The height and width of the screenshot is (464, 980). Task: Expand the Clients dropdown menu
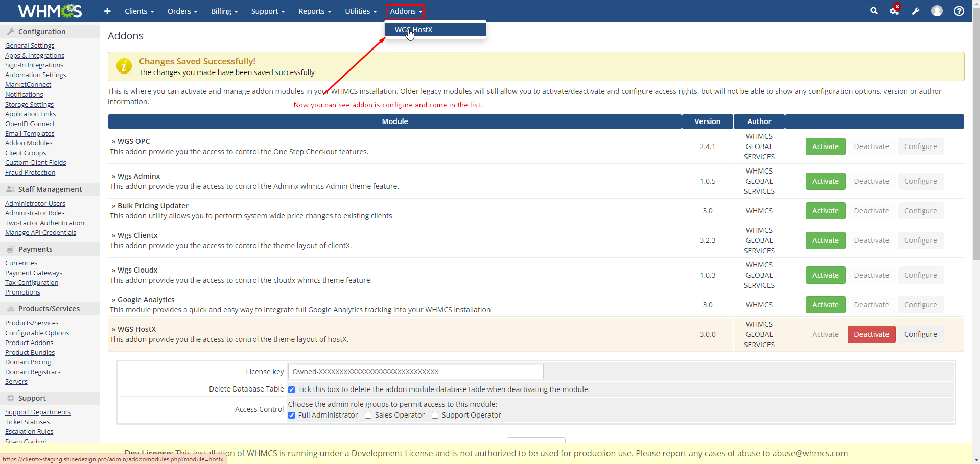pyautogui.click(x=139, y=11)
